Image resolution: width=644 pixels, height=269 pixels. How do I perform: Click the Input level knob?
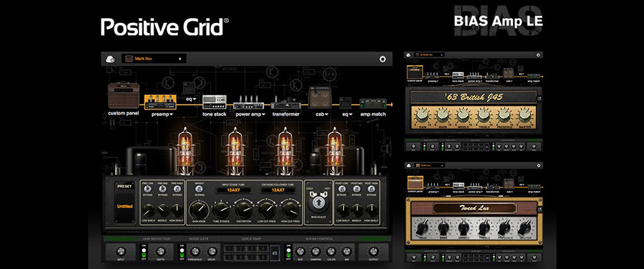point(120,251)
